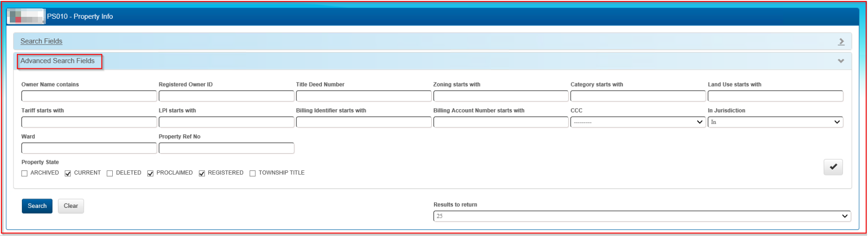868x236 pixels.
Task: Expand Search Fields using right chevron
Action: tap(841, 42)
